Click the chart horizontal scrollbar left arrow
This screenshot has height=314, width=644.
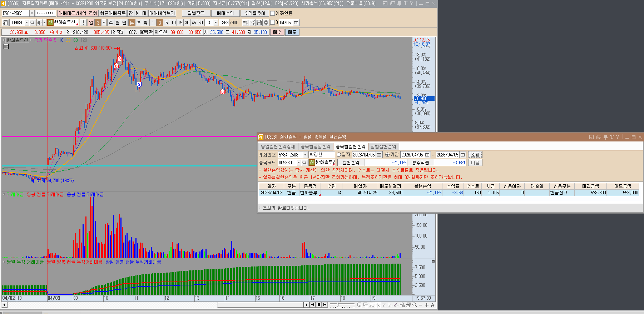(x=4, y=305)
